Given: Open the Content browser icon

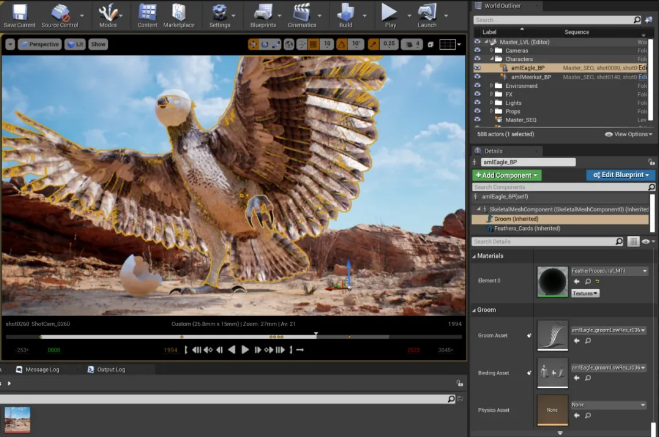Looking at the screenshot, I should click(147, 13).
